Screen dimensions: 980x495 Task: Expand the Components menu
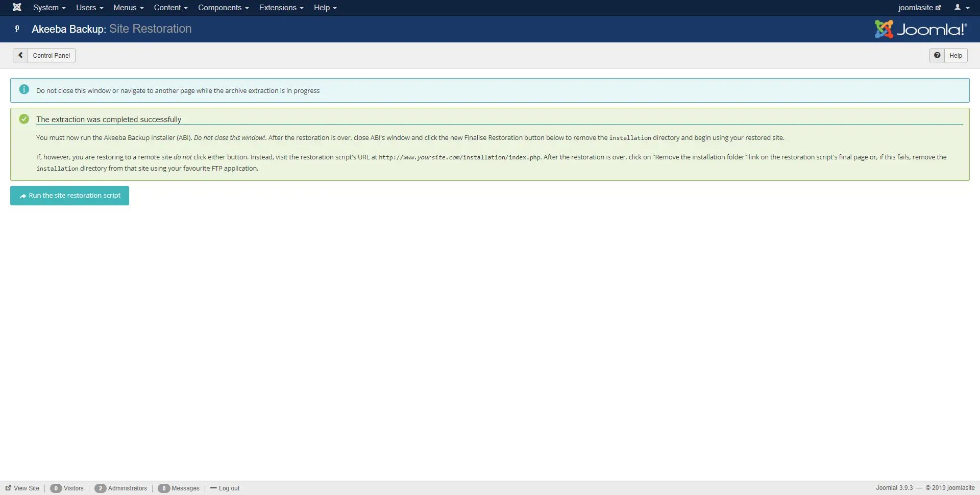[223, 8]
